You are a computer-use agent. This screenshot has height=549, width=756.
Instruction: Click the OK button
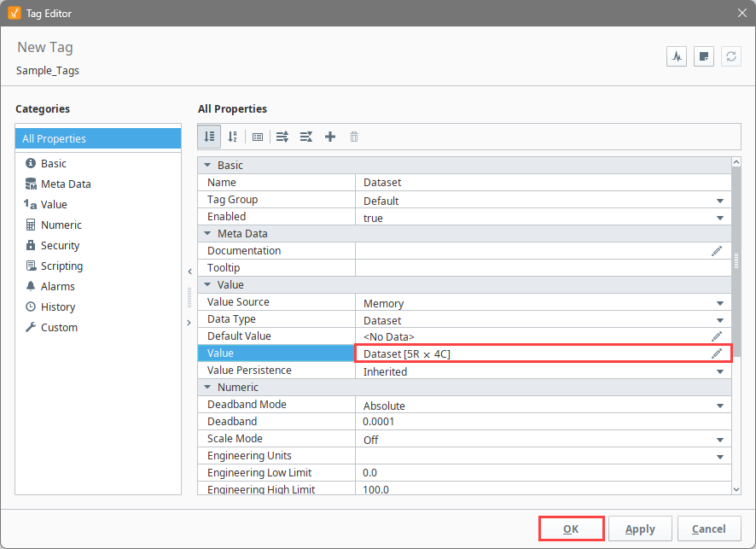point(572,529)
